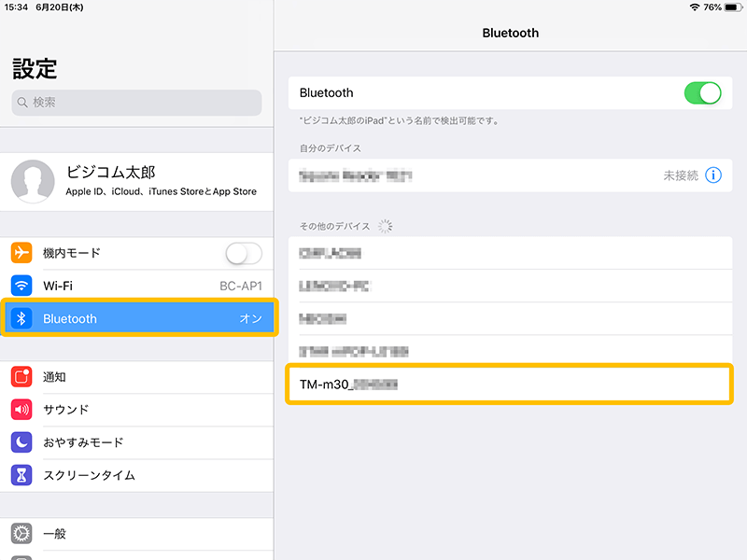The image size is (747, 560).
Task: Connect to the TM-m30 device
Action: click(x=509, y=385)
